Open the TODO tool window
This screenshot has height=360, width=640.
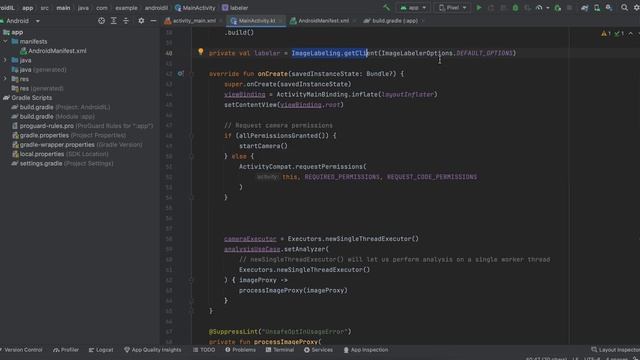click(204, 350)
